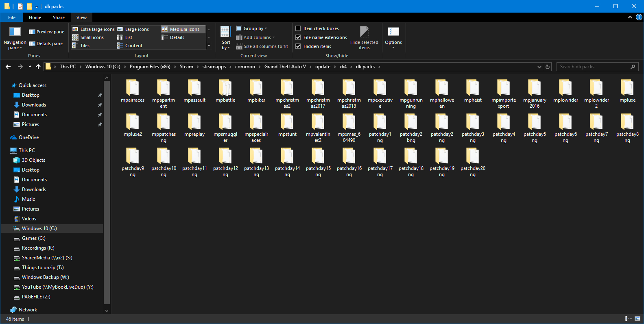
Task: Go to common folder breadcrumb
Action: (245, 67)
